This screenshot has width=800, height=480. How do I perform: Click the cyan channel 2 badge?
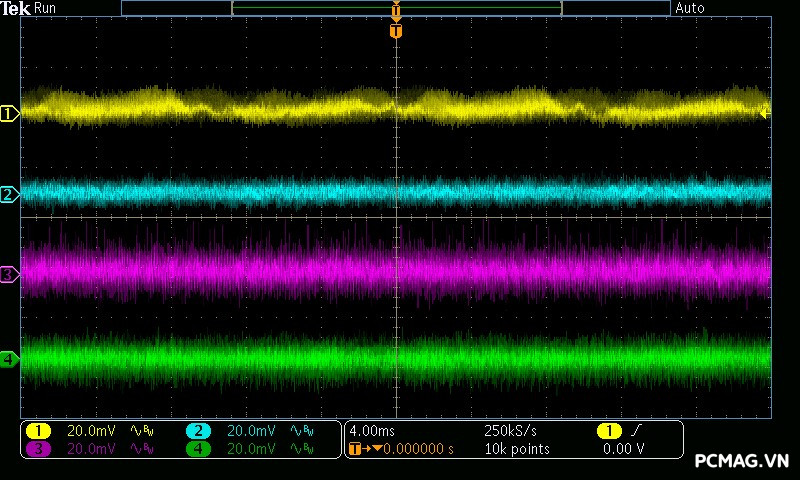pyautogui.click(x=199, y=431)
